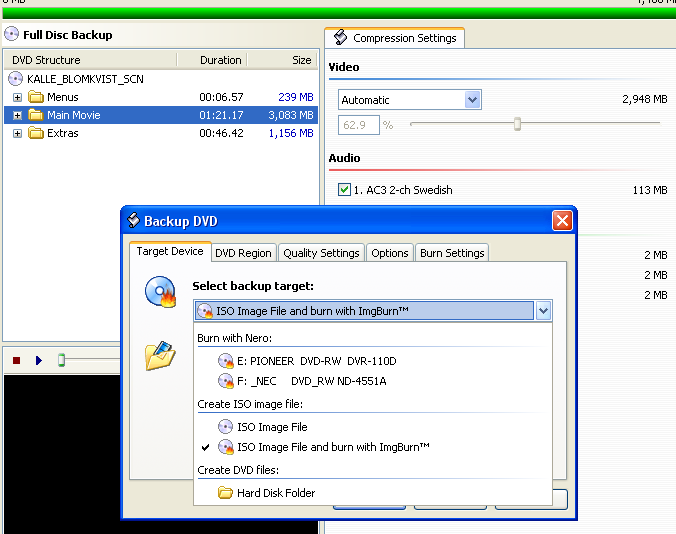The width and height of the screenshot is (676, 534).
Task: Click the Extras folder icon
Action: pos(36,133)
